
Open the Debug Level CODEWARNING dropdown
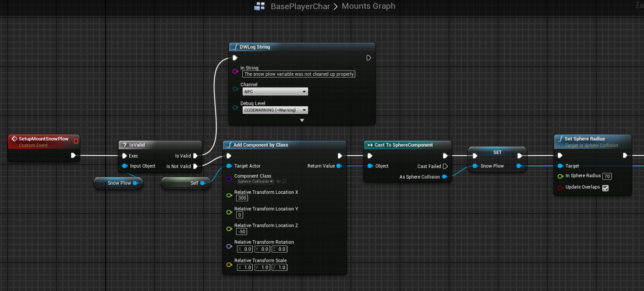click(275, 110)
